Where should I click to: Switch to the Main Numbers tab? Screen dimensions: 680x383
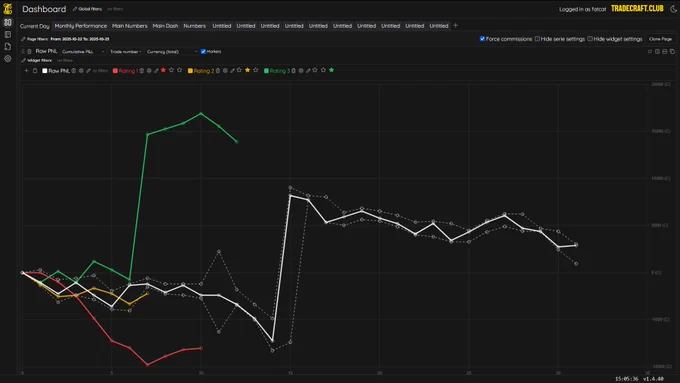pos(130,26)
